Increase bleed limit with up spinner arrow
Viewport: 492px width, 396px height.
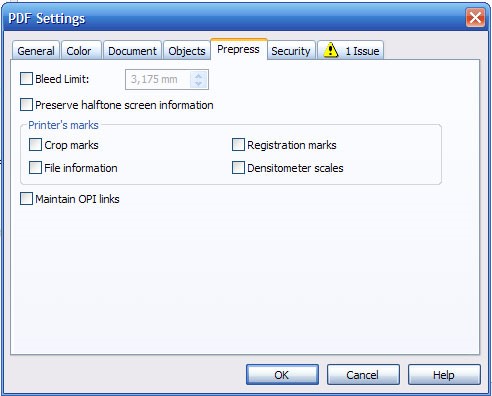(x=199, y=76)
